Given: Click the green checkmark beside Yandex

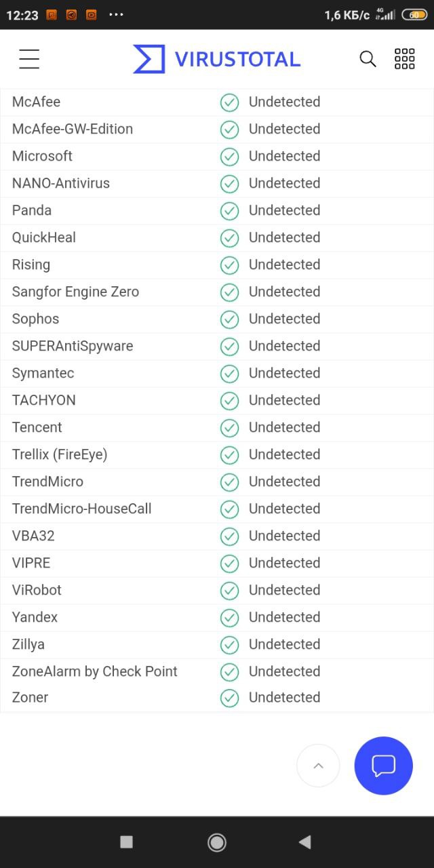Looking at the screenshot, I should [x=230, y=618].
